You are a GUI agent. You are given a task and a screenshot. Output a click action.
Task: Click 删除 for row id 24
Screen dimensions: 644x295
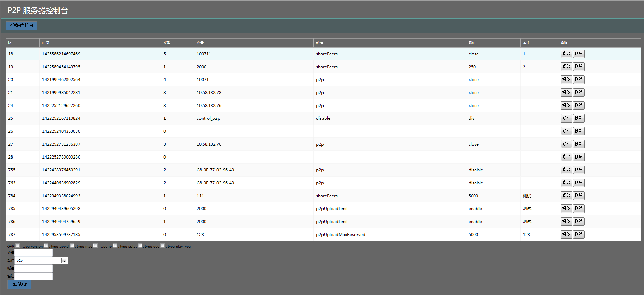[578, 105]
